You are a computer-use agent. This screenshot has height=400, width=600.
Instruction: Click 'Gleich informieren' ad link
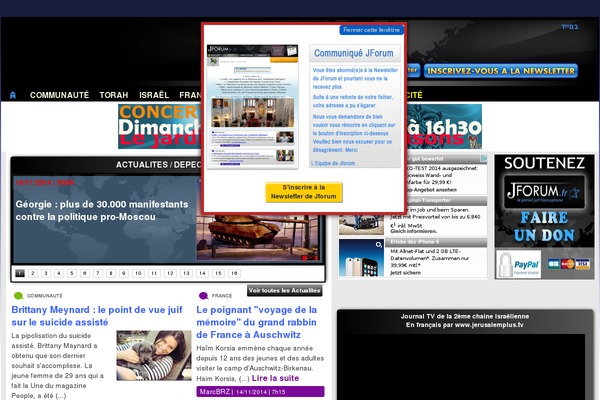[413, 231]
